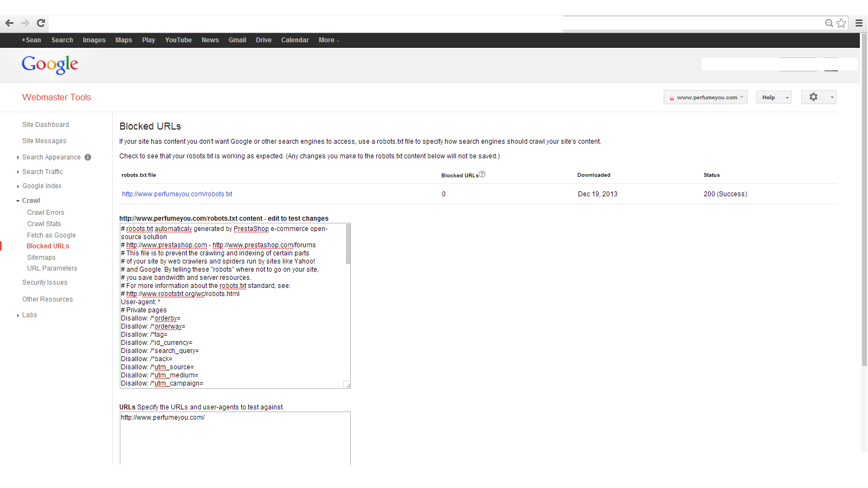The height and width of the screenshot is (488, 868).
Task: Go back with the browser back arrow
Action: coord(9,23)
